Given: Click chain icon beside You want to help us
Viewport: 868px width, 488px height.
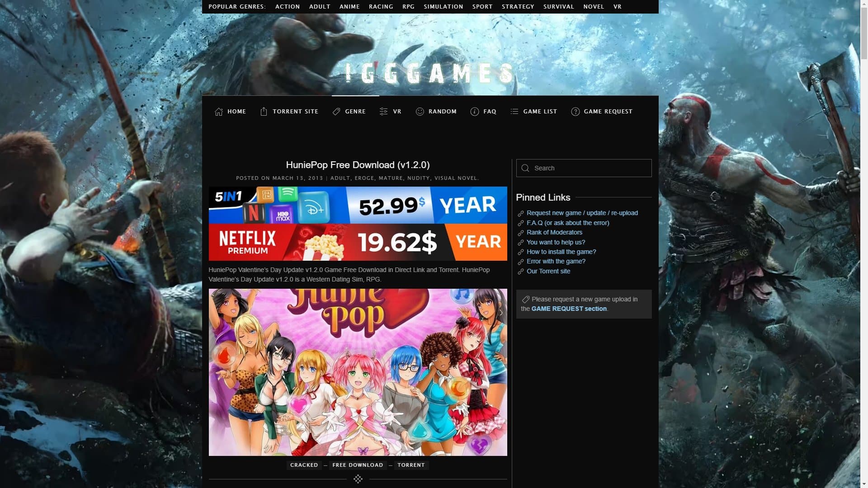Looking at the screenshot, I should 521,243.
